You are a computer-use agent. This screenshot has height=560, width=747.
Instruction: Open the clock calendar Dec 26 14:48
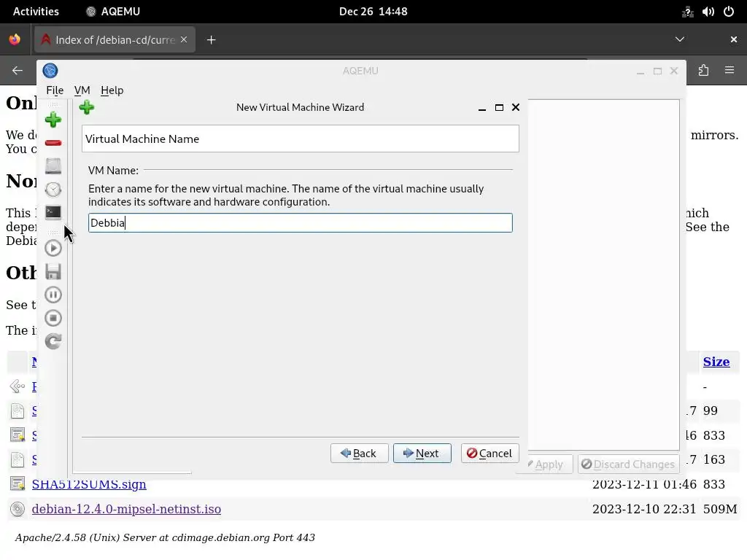tap(373, 12)
